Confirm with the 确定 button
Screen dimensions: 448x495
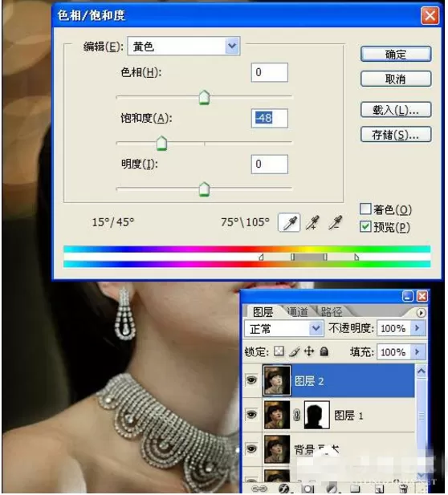coord(396,55)
